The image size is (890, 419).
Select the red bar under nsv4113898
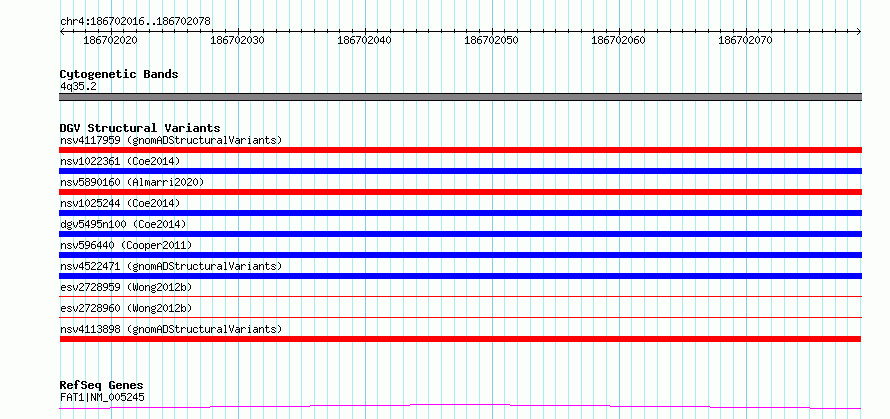(x=460, y=339)
